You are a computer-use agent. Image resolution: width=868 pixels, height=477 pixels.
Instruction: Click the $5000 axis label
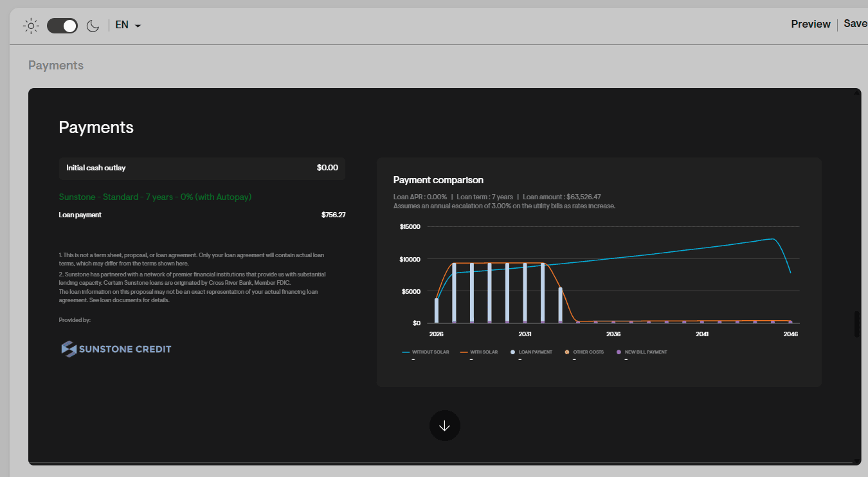(411, 291)
